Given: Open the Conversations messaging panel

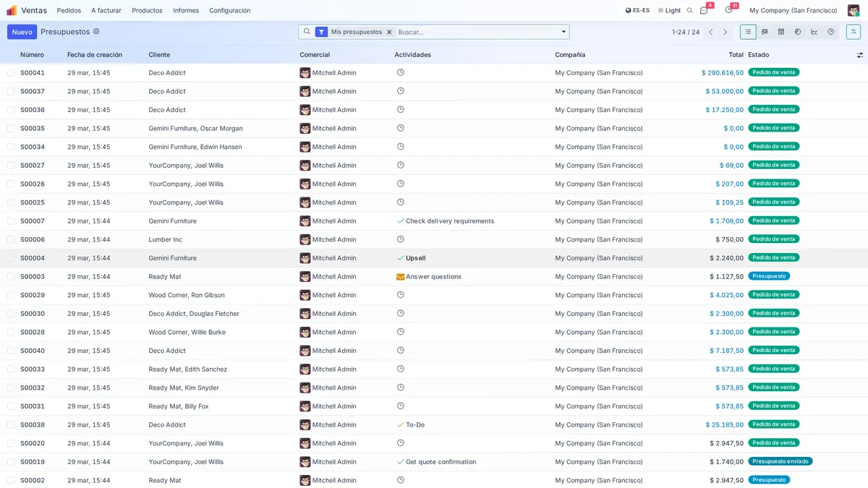Looking at the screenshot, I should pyautogui.click(x=703, y=10).
